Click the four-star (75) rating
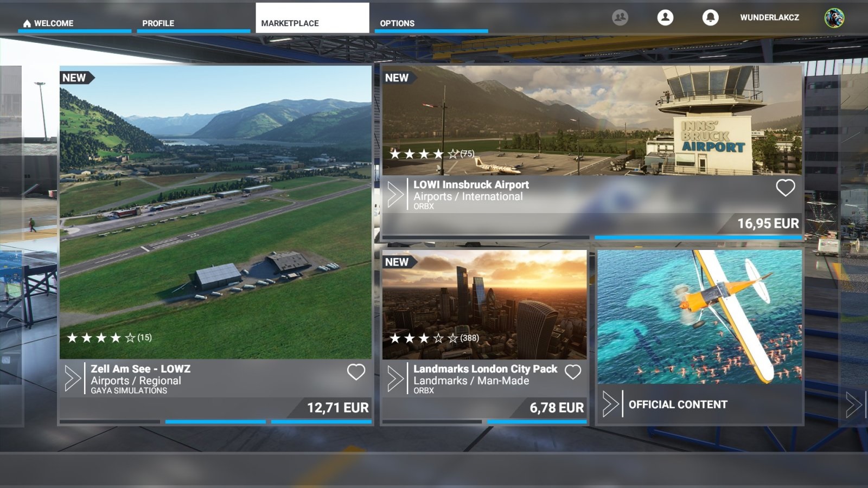Screen dimensions: 868x488 point(432,154)
